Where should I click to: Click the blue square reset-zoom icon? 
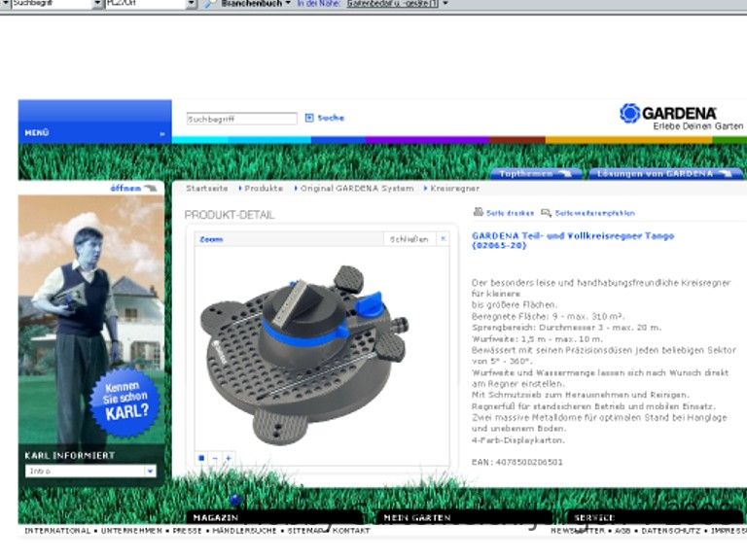click(x=201, y=458)
